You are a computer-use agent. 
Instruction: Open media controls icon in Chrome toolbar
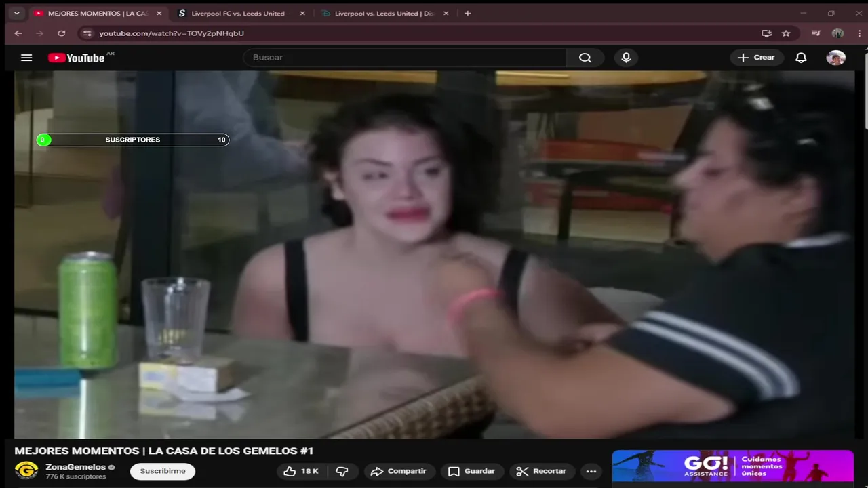pyautogui.click(x=816, y=33)
